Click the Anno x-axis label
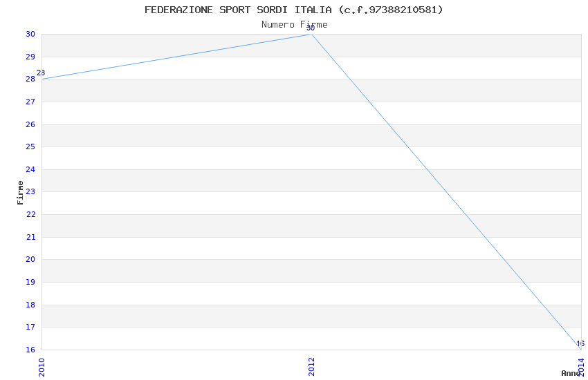588x380 pixels. [571, 373]
